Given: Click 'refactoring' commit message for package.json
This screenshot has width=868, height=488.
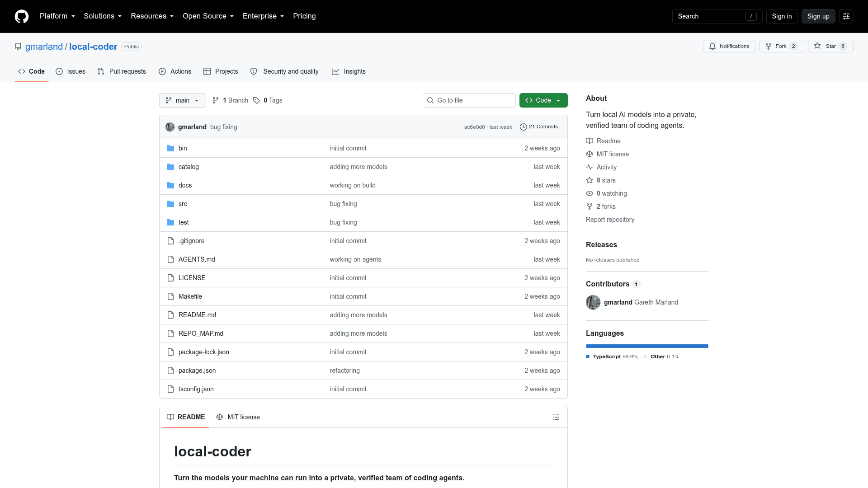Looking at the screenshot, I should pos(344,371).
